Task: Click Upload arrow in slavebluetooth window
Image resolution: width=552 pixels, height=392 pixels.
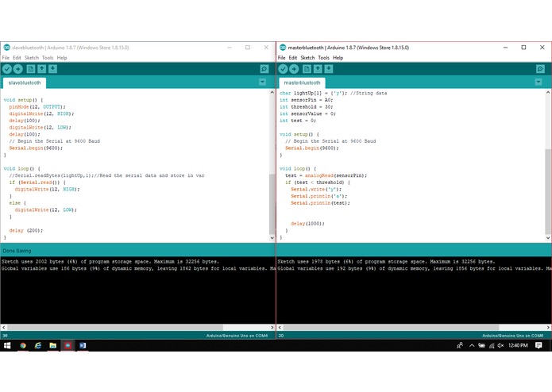Action: tap(18, 69)
